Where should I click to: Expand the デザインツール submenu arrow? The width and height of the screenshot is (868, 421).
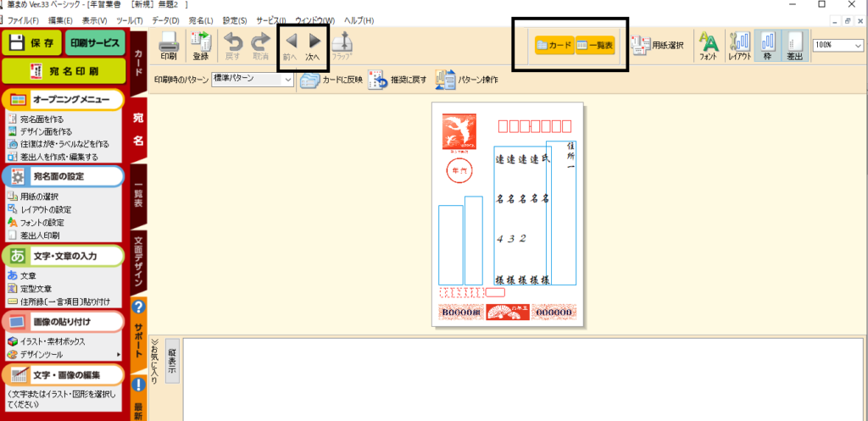point(119,355)
